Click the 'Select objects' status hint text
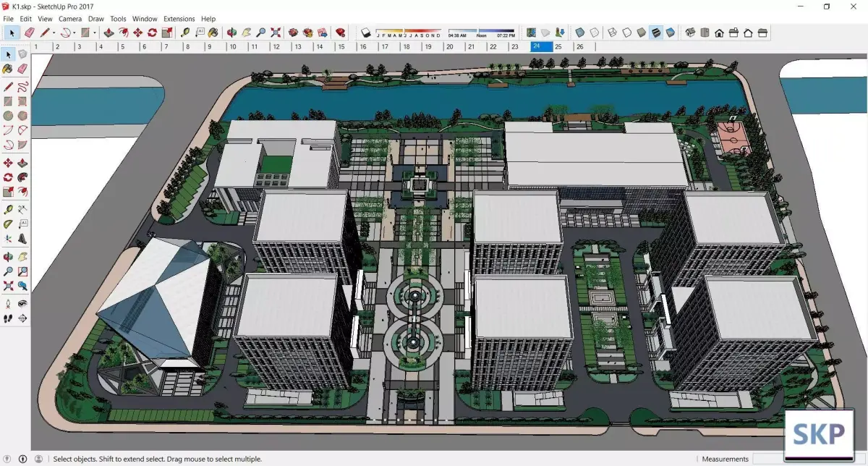 158,459
